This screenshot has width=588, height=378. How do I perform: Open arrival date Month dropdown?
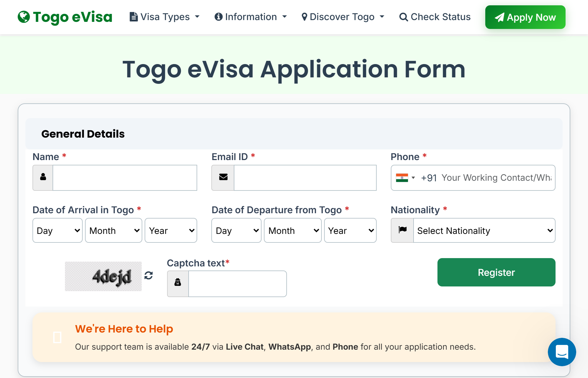coord(114,231)
